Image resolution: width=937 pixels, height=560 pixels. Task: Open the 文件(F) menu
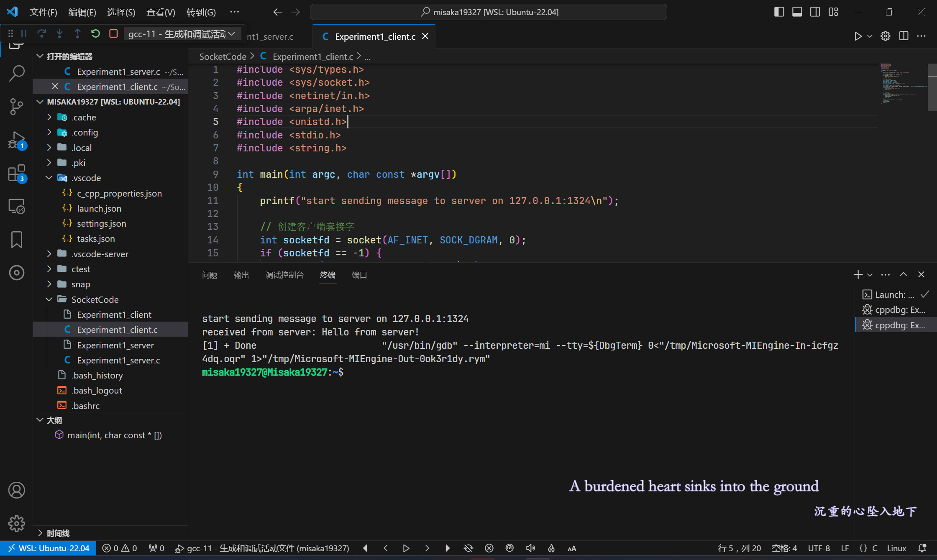click(x=44, y=12)
